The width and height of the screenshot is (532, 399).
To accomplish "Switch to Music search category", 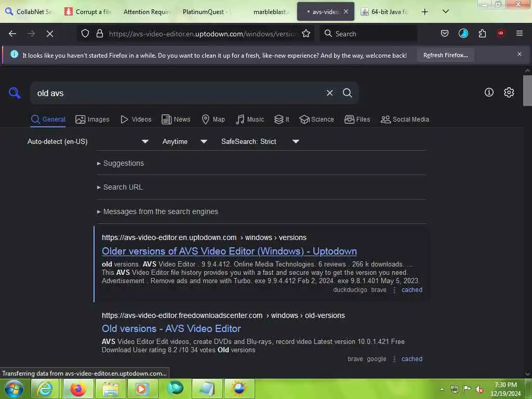I will (x=250, y=119).
